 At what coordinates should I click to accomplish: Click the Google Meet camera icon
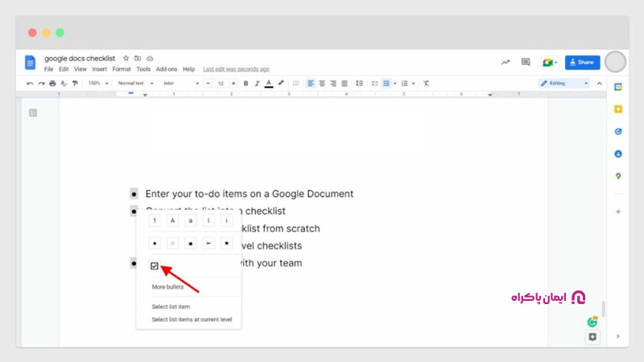click(x=549, y=62)
